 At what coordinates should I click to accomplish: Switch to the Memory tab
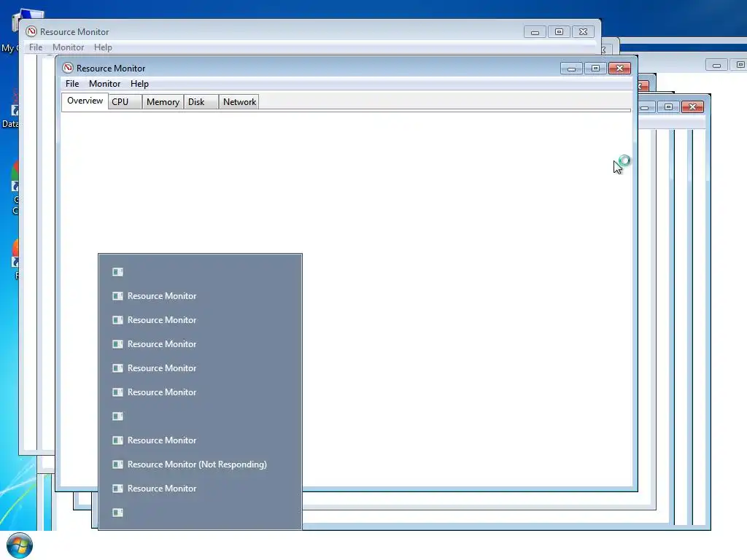coord(163,102)
